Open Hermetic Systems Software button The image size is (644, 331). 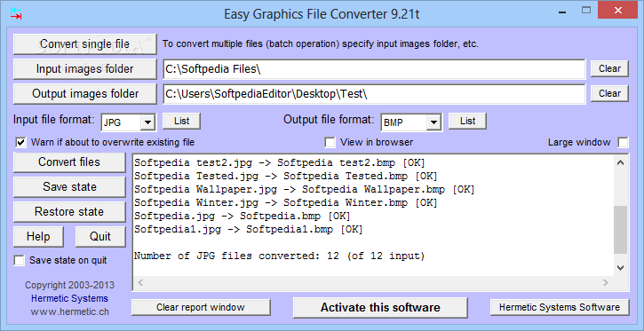click(x=560, y=307)
